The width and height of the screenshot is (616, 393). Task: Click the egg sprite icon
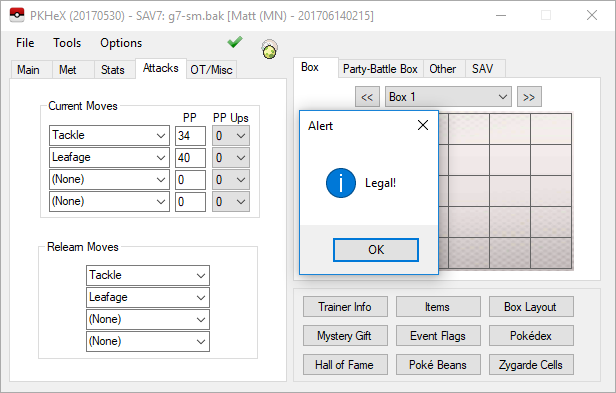[270, 50]
